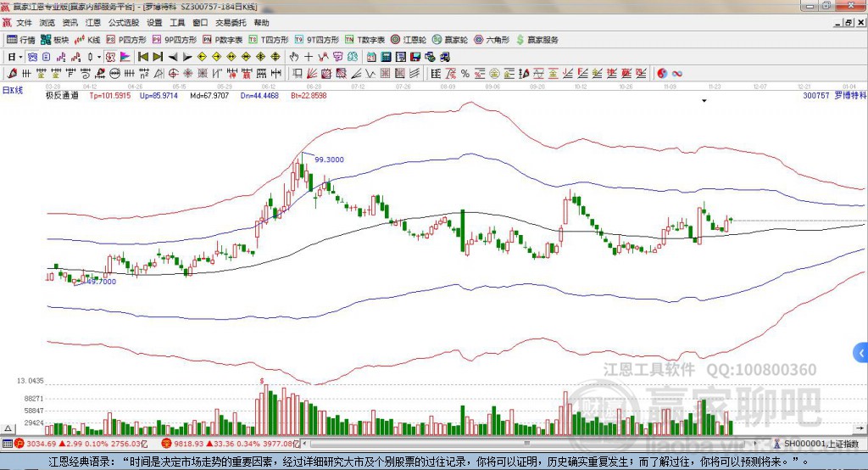The height and width of the screenshot is (470, 868).
Task: Click the Dn=44.4468 value
Action: [x=259, y=95]
